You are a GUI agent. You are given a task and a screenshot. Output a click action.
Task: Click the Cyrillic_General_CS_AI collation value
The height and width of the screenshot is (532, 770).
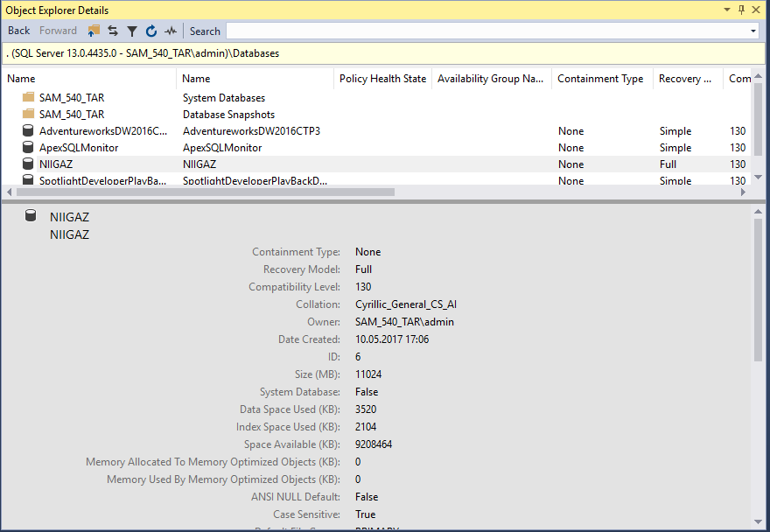coord(406,304)
